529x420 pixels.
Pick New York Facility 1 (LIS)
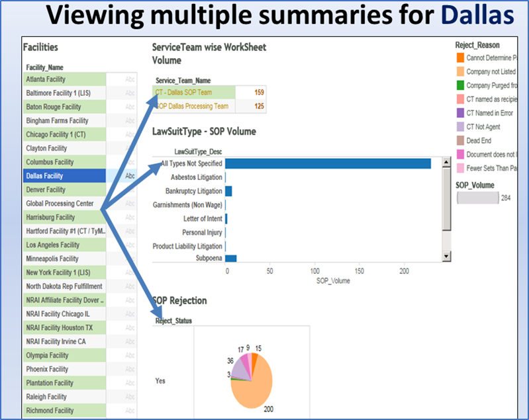63,273
